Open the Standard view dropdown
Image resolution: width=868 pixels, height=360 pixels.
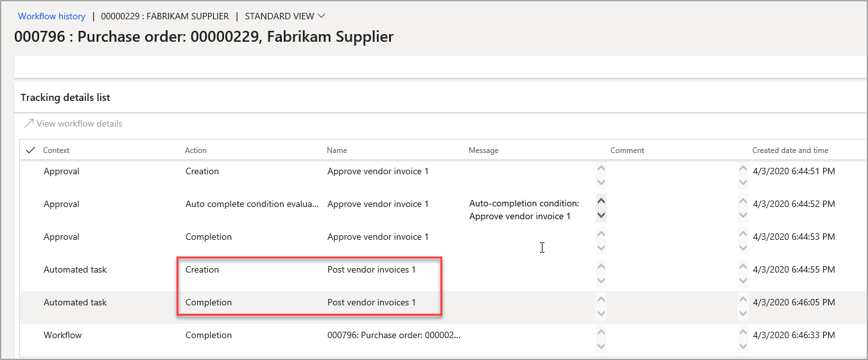[x=285, y=16]
